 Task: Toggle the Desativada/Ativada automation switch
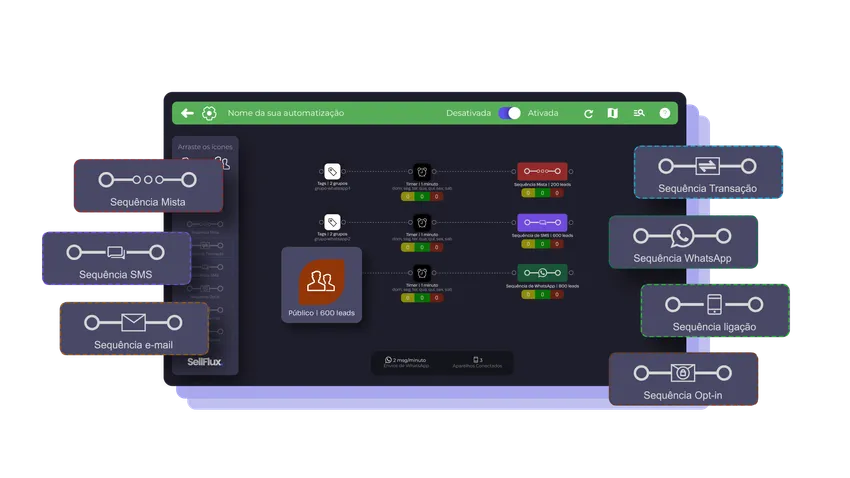pyautogui.click(x=509, y=113)
